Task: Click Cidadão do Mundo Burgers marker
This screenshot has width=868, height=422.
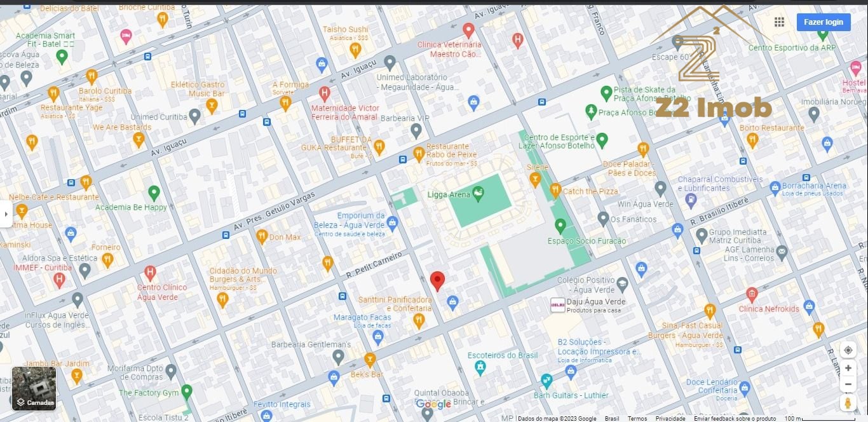Action: pyautogui.click(x=222, y=300)
